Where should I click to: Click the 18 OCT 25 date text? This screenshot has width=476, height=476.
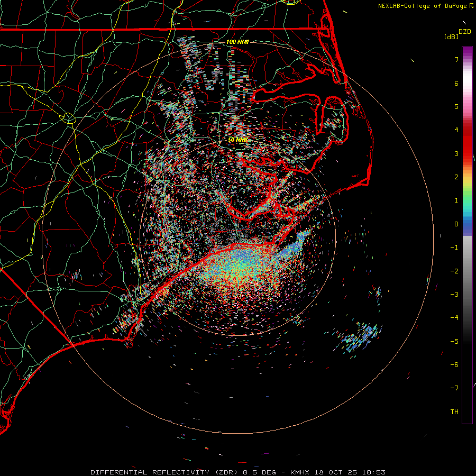click(336, 472)
